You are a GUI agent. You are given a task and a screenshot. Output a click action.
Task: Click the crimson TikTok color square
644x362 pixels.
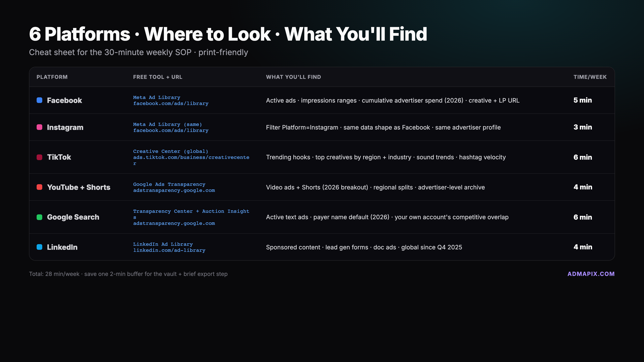click(39, 157)
